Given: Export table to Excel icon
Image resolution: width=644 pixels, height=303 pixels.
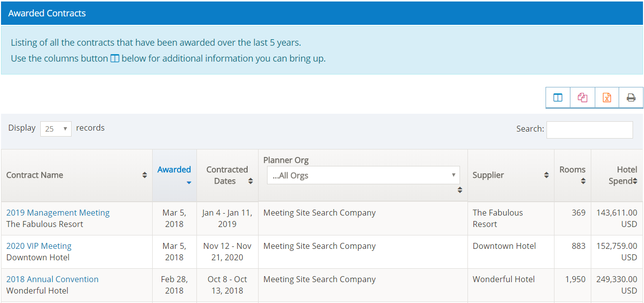Looking at the screenshot, I should pos(607,98).
